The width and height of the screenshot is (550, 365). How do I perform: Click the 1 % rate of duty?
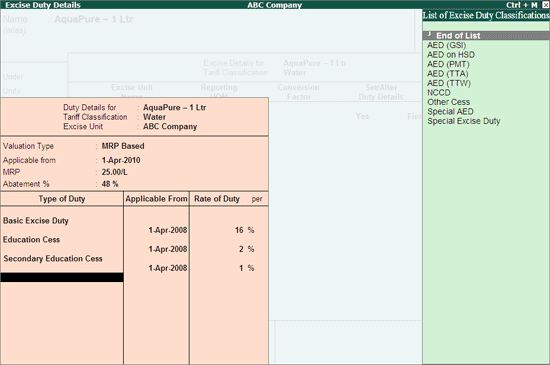coord(247,268)
